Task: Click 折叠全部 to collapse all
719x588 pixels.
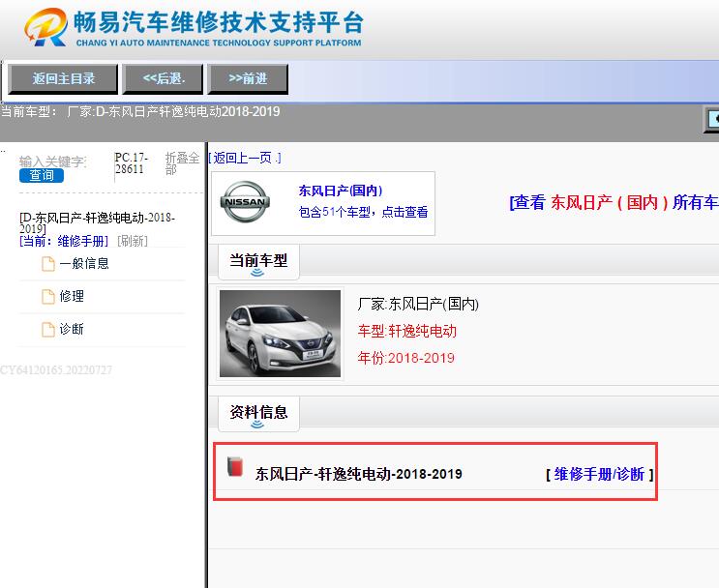Action: tap(182, 163)
